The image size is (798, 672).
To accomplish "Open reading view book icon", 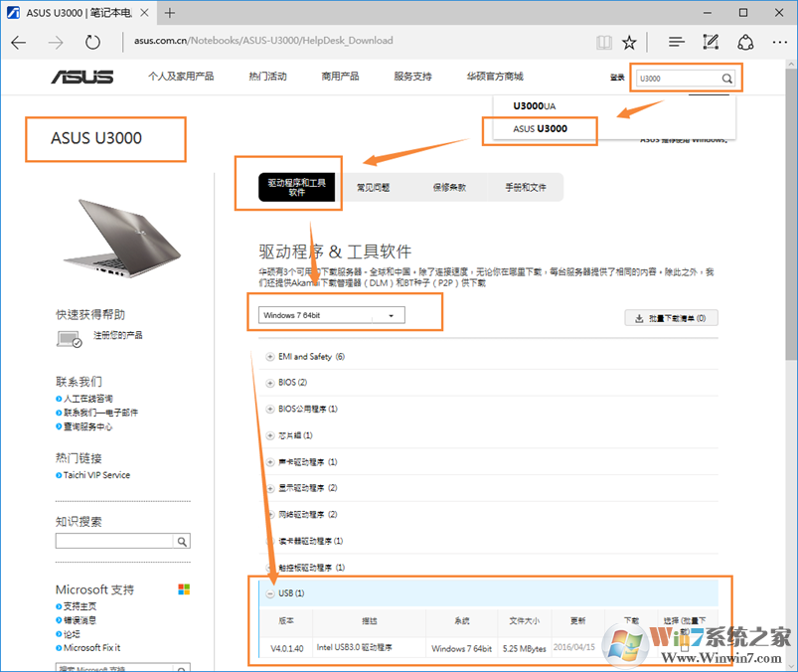I will click(603, 42).
